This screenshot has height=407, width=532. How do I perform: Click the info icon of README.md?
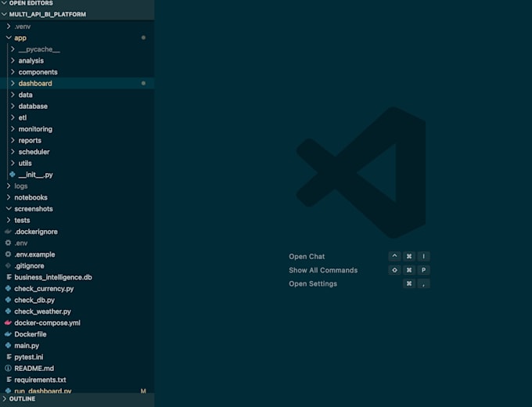coord(8,369)
